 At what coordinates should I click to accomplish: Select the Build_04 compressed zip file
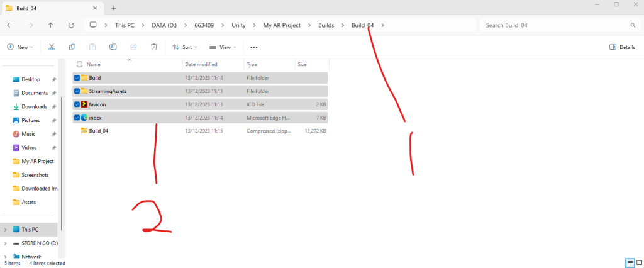(99, 131)
